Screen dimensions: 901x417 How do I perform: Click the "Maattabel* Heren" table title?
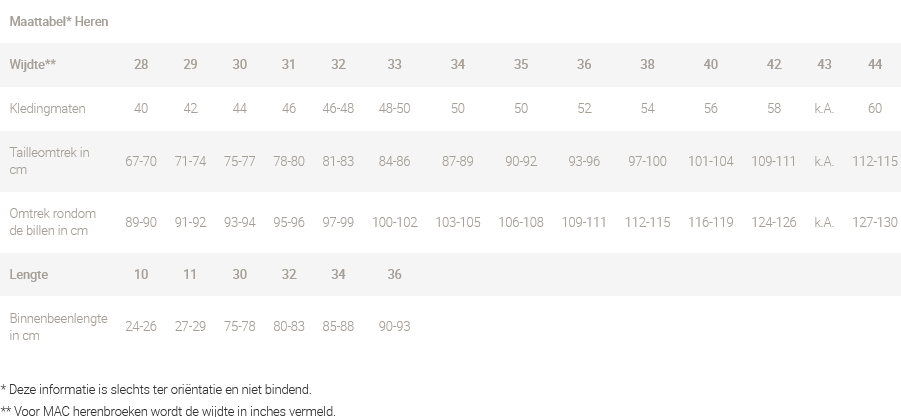[59, 21]
